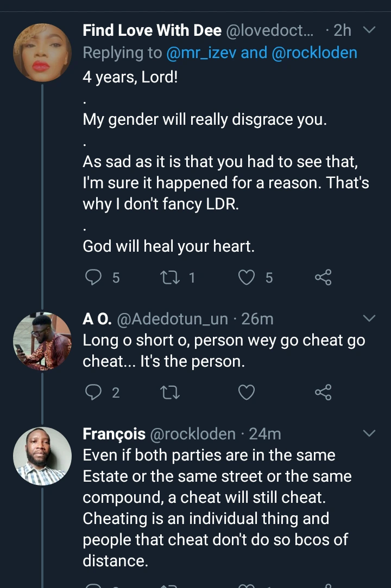This screenshot has height=588, width=391.
Task: View Find Love With Dee's profile picture
Action: pos(42,53)
